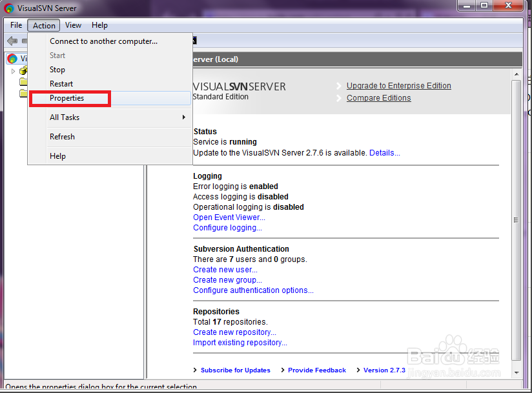Image resolution: width=532 pixels, height=393 pixels.
Task: Open the File menu
Action: coord(16,25)
